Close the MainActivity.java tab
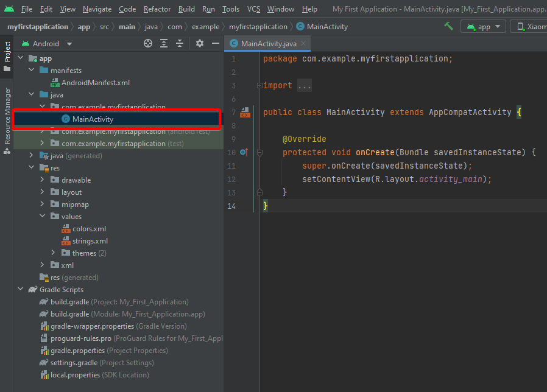 (303, 43)
